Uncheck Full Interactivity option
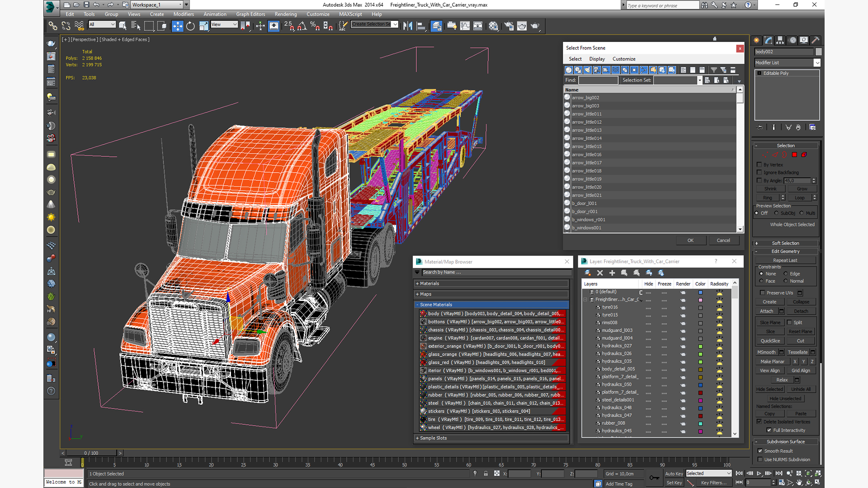 click(x=769, y=430)
